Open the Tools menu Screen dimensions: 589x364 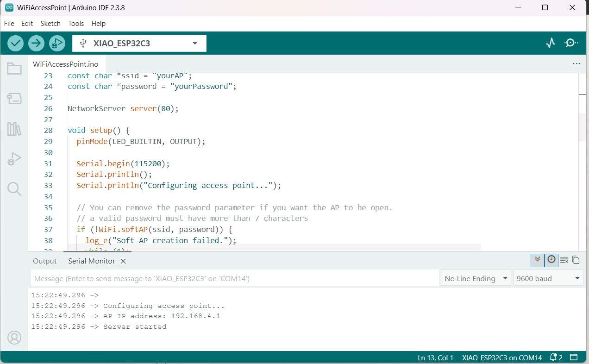point(76,23)
